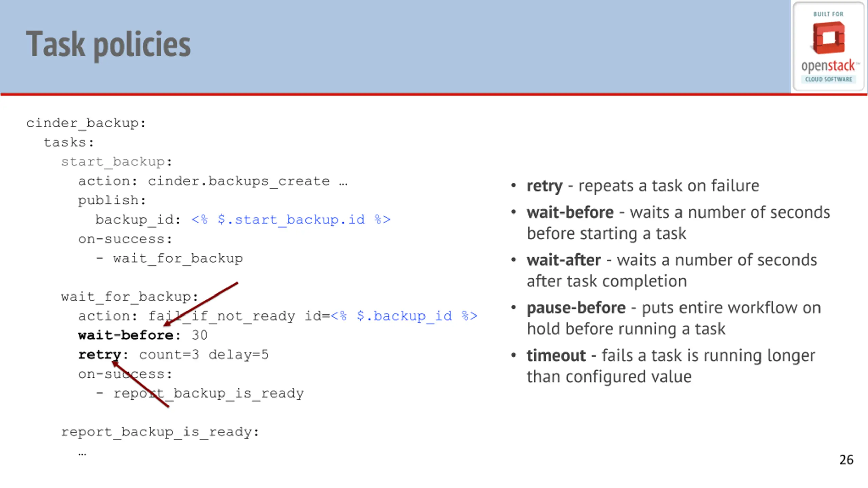Click the 'cinder_backup:' code line
This screenshot has height=488, width=868.
86,124
